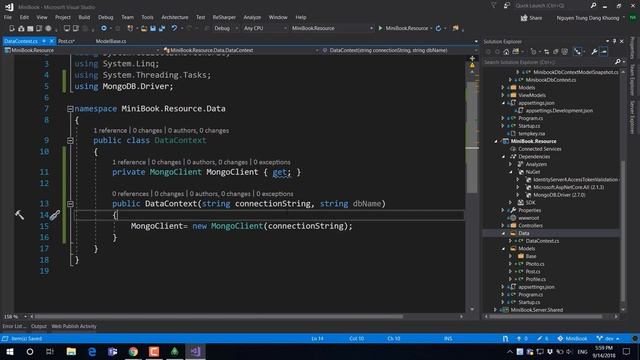The width and height of the screenshot is (640, 360).
Task: Click the hammer quick-action icon in the gutter
Action: click(x=19, y=215)
